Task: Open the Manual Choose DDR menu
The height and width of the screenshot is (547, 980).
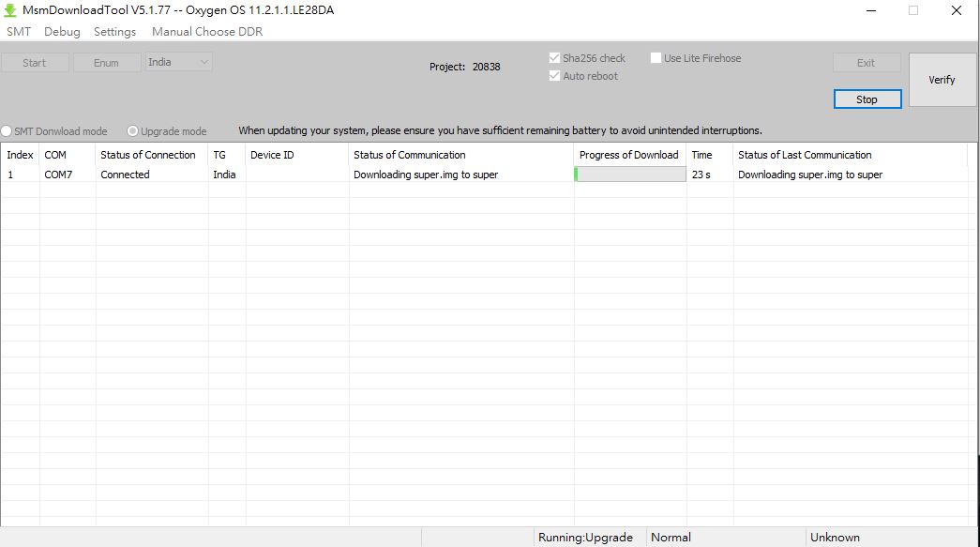Action: click(207, 32)
